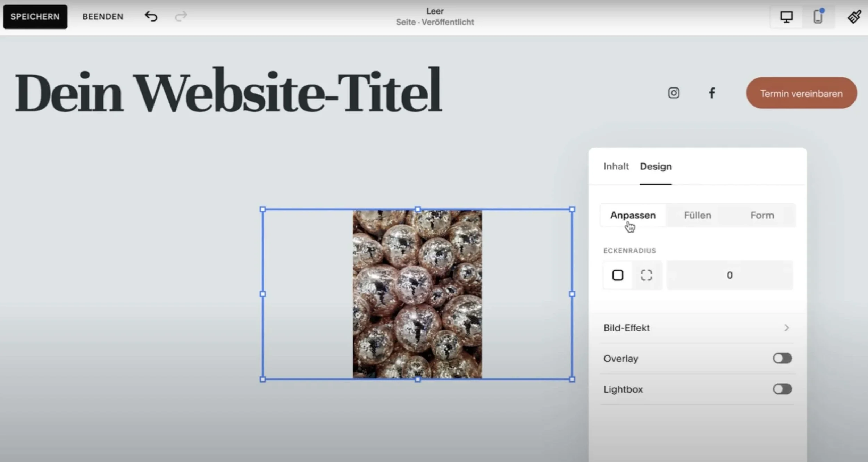Select the Design tab

[656, 167]
